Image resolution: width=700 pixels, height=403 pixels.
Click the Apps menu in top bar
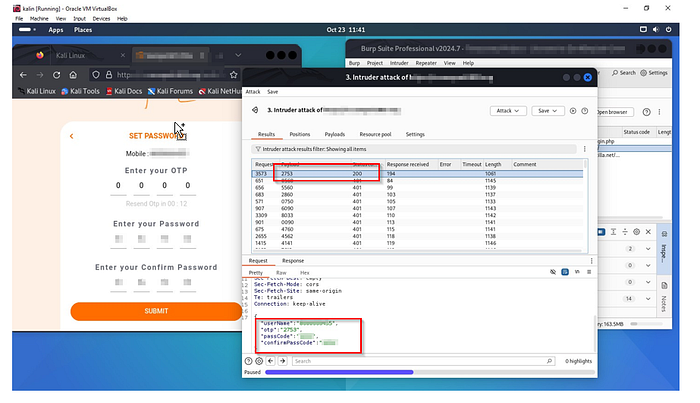pos(55,30)
